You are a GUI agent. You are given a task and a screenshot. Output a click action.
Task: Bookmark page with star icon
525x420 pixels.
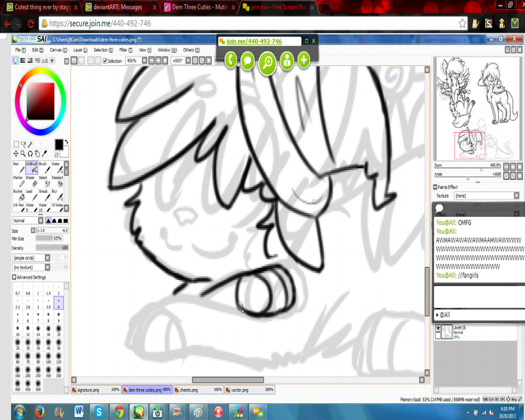(x=462, y=24)
